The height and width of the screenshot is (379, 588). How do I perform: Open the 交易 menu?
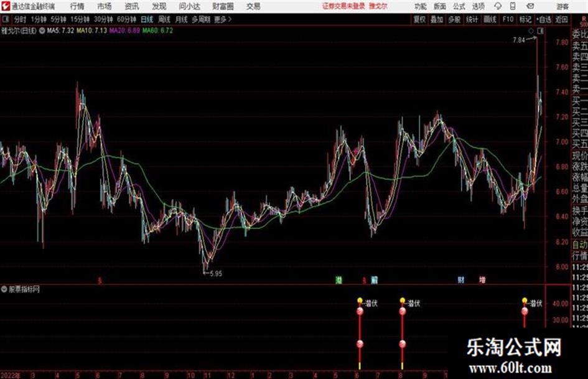[x=253, y=6]
